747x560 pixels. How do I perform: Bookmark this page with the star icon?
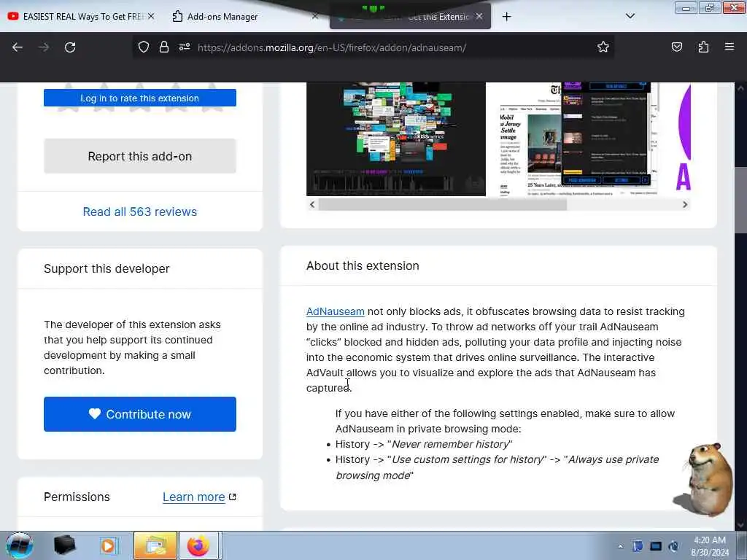pyautogui.click(x=603, y=47)
